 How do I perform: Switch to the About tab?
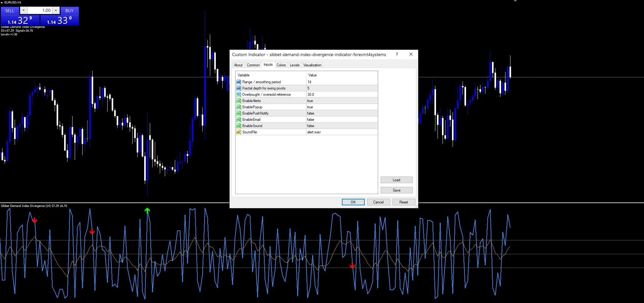238,65
